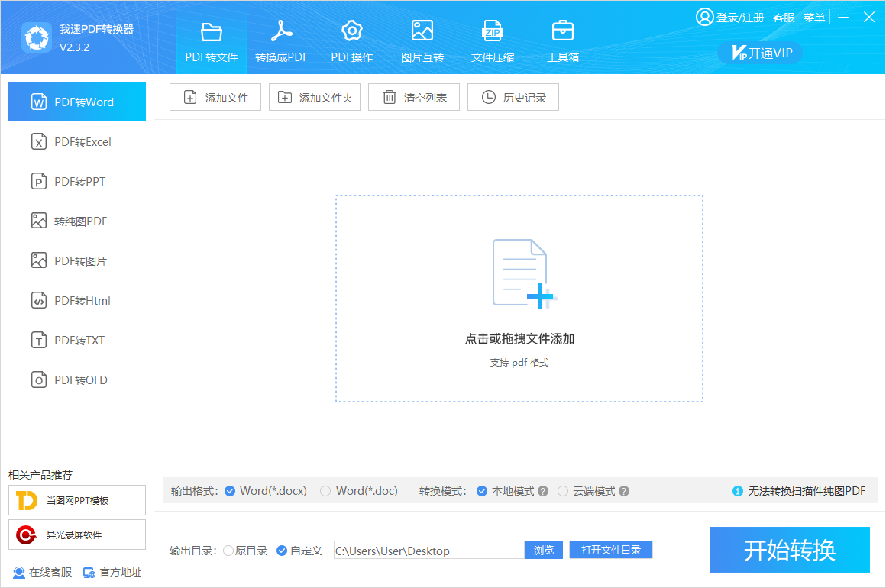Open 客服 in title bar
This screenshot has width=886, height=588.
784,18
